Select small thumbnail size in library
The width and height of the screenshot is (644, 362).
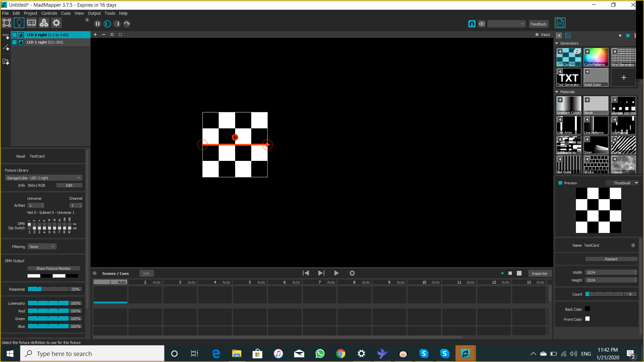(620, 36)
